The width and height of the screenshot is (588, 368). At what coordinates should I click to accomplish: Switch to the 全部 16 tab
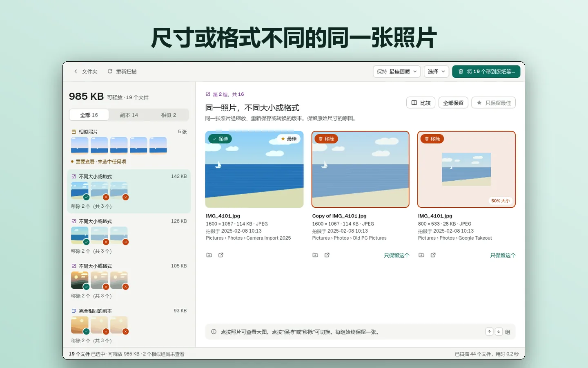click(x=89, y=115)
